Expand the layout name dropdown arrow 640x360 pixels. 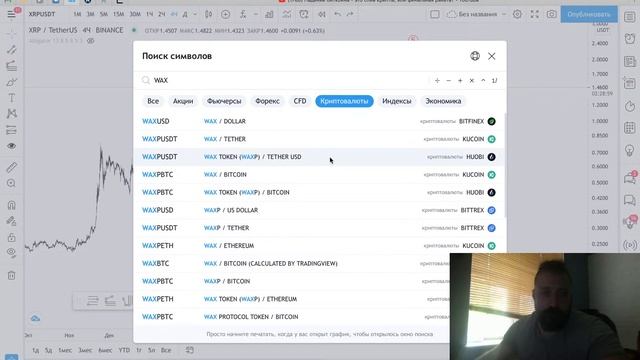[x=504, y=14]
